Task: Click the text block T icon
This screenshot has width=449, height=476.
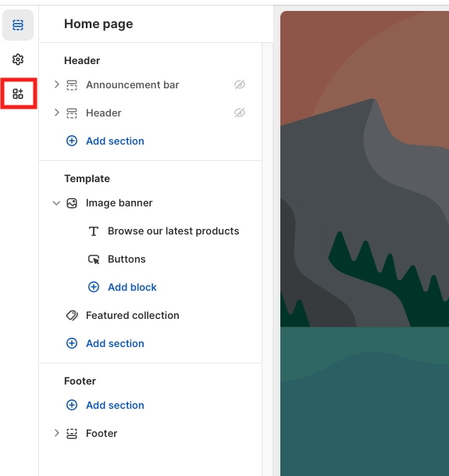Action: tap(94, 231)
